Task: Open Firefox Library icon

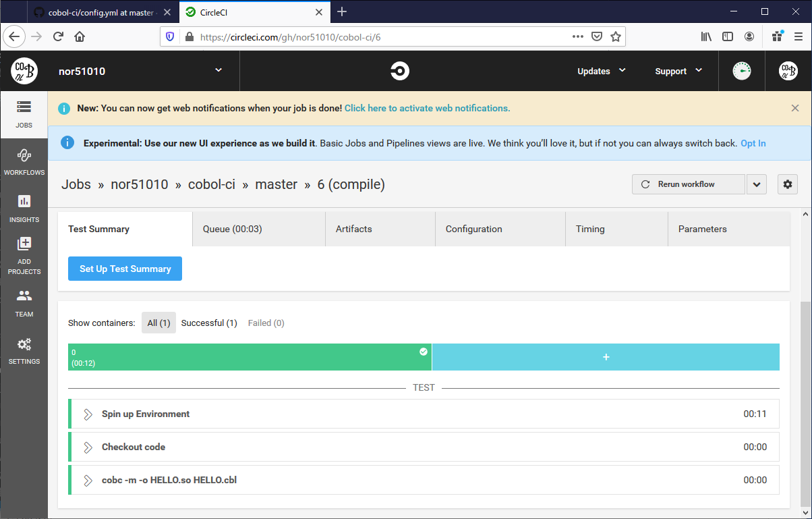Action: 706,36
